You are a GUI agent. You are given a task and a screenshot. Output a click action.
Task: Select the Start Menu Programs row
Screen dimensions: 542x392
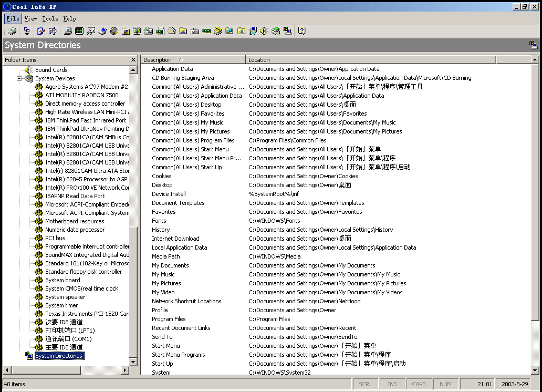(335, 355)
